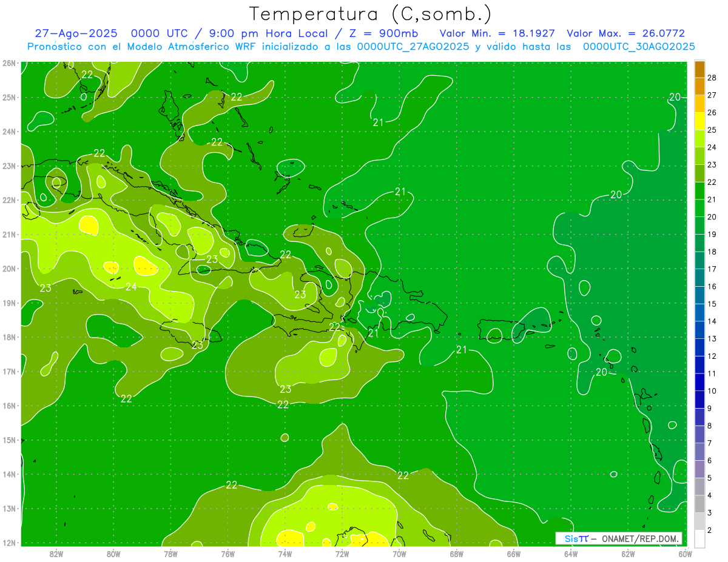The height and width of the screenshot is (562, 728).
Task: Click the '12N' latitude axis label
Action: (8, 543)
